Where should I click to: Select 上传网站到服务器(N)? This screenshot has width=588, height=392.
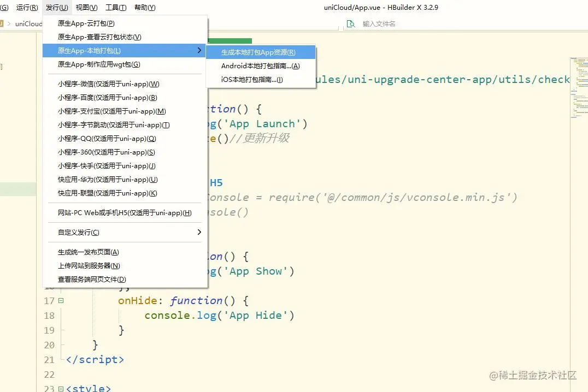tap(125, 266)
